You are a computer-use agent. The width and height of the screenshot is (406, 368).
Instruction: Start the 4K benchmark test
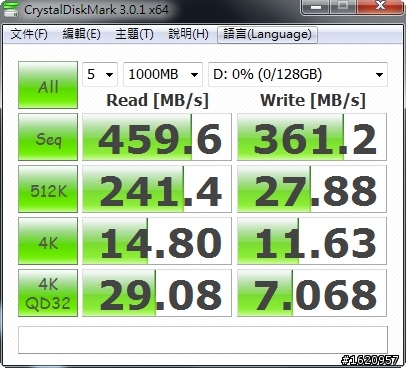[48, 241]
